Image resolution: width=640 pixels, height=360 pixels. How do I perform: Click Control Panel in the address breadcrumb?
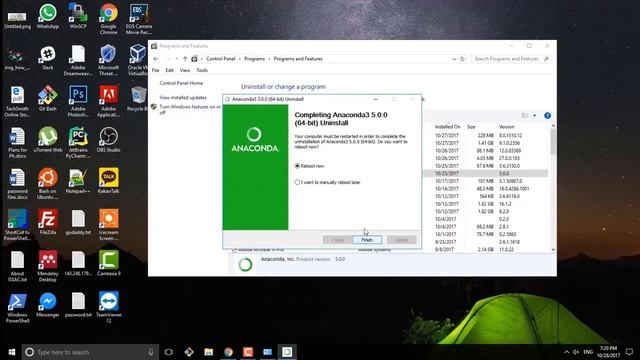(220, 59)
